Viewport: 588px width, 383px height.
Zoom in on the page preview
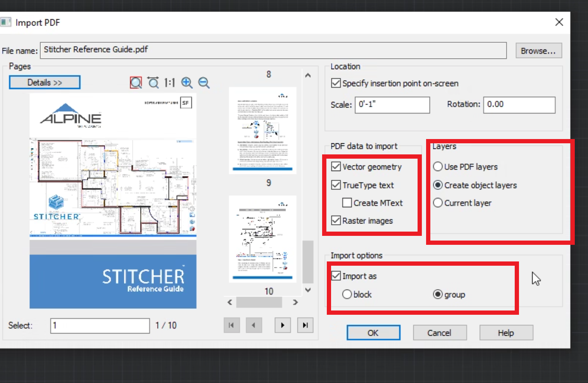[187, 82]
